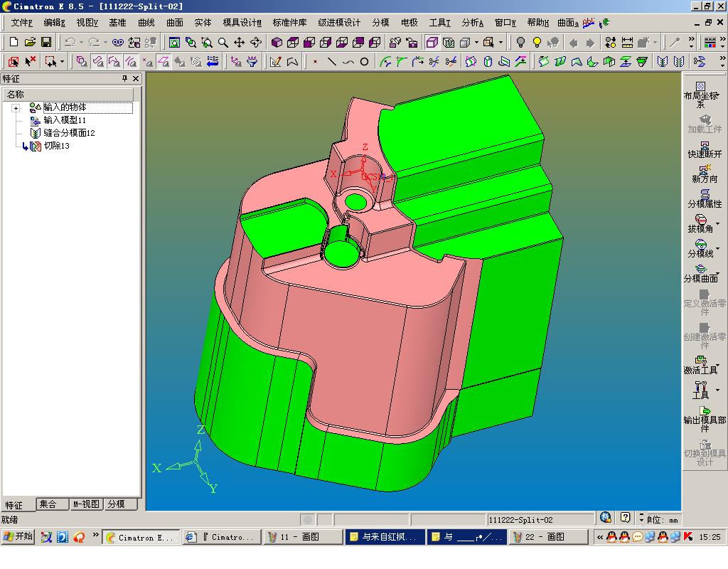This screenshot has width=728, height=569.
Task: Select the plain magnifier zoom tool
Action: (223, 43)
